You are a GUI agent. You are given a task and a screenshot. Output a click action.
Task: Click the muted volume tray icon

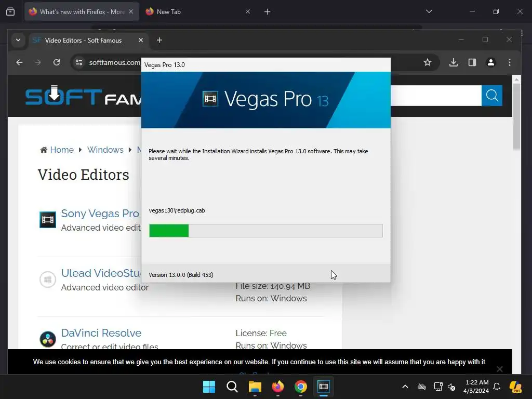pos(451,387)
